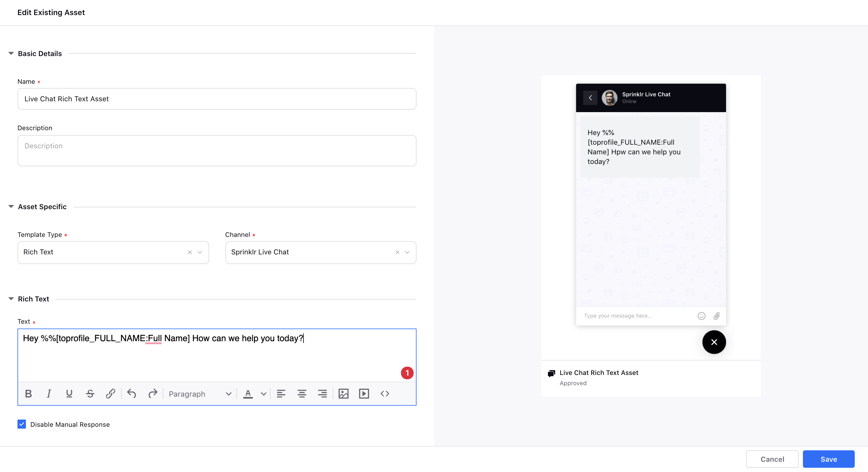Click the back arrow in chat preview
The width and height of the screenshot is (868, 472).
coord(590,98)
